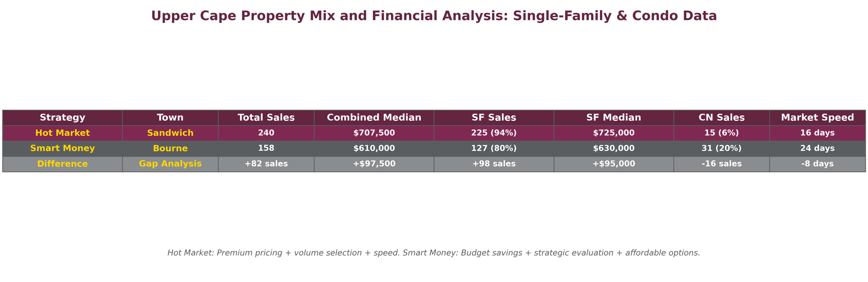Select the Bourne town cell

click(x=170, y=148)
